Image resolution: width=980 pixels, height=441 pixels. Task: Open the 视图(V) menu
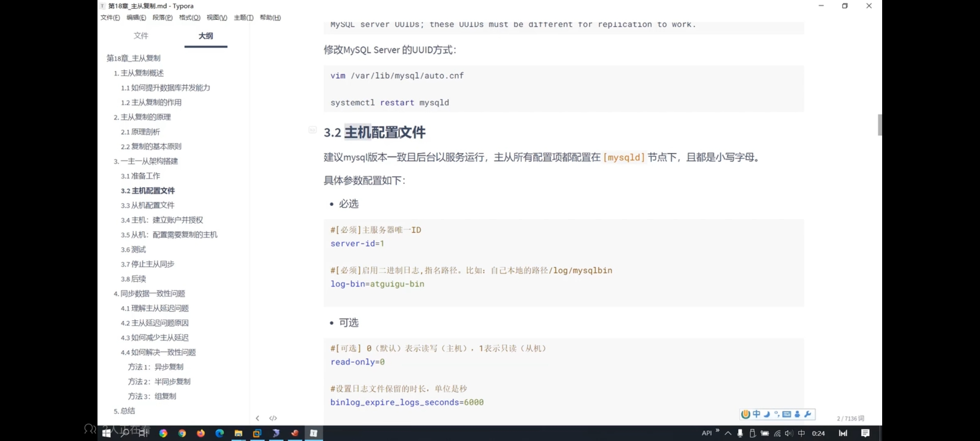217,18
